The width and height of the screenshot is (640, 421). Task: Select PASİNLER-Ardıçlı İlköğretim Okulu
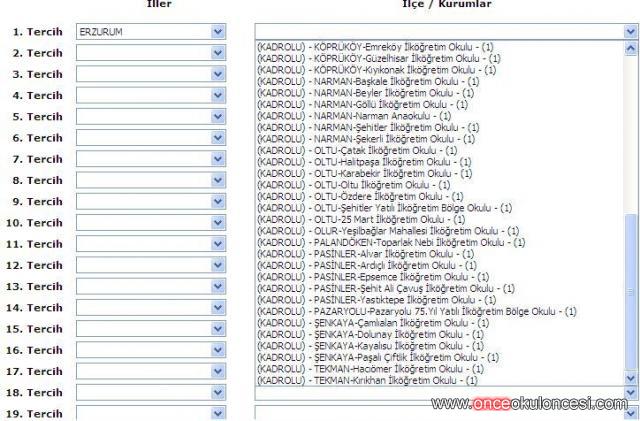pyautogui.click(x=440, y=265)
